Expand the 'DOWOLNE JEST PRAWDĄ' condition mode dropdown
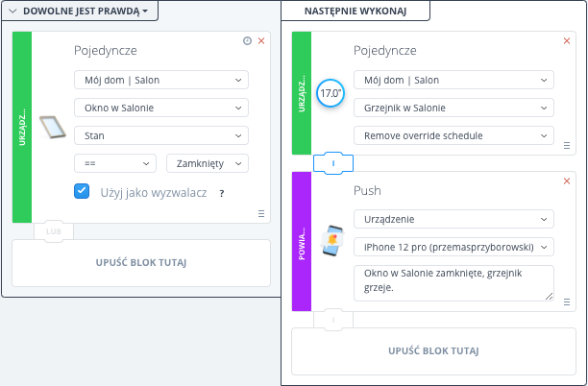The height and width of the screenshot is (386, 588). click(86, 11)
